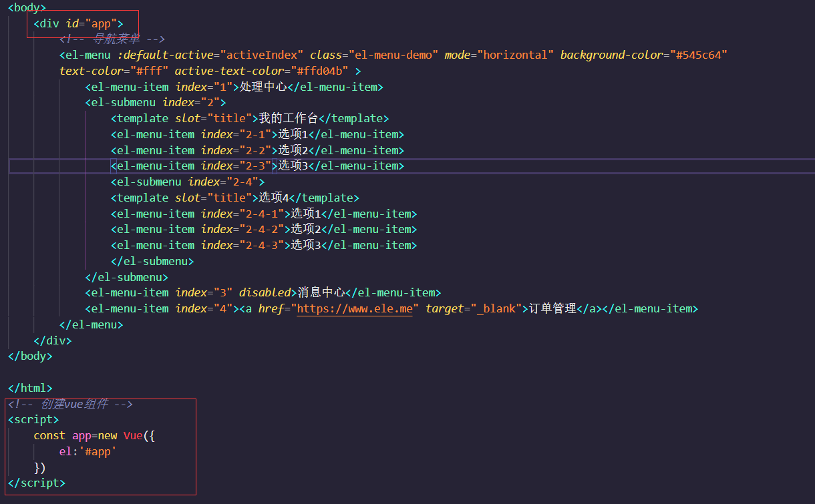Click the closing </html> tag
Image resolution: width=815 pixels, height=504 pixels.
pyautogui.click(x=30, y=388)
